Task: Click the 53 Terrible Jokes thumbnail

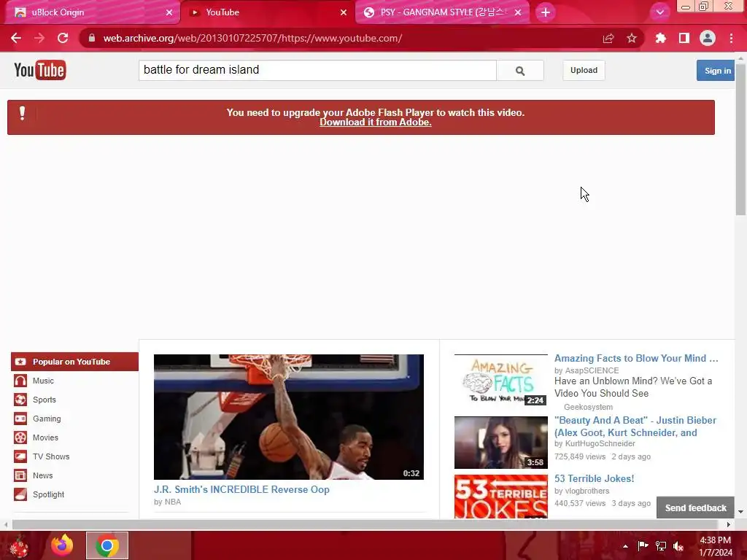Action: 500,496
